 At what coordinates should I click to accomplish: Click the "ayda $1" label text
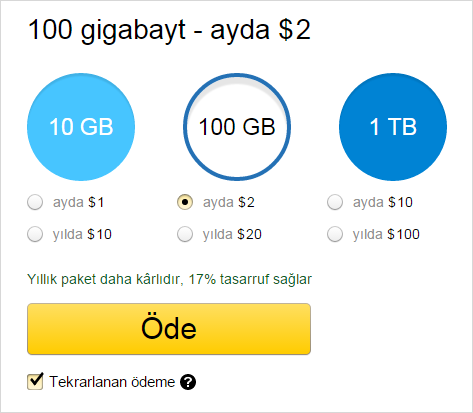tap(78, 202)
